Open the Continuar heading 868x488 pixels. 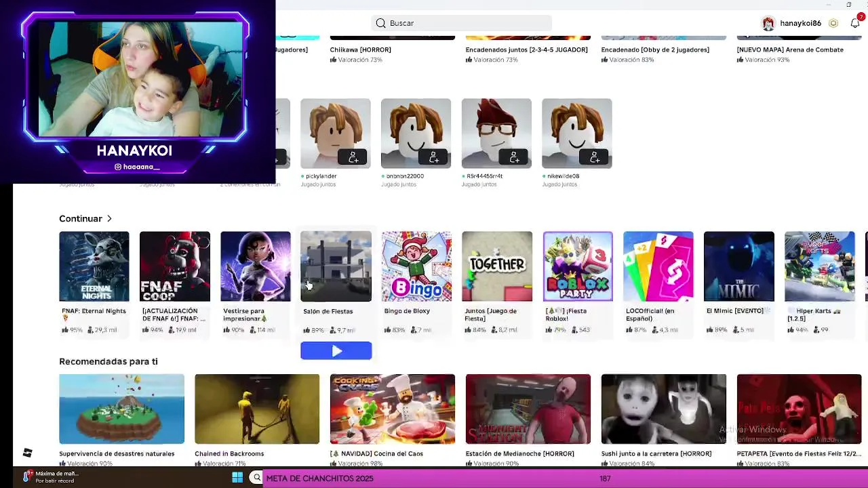tap(80, 219)
